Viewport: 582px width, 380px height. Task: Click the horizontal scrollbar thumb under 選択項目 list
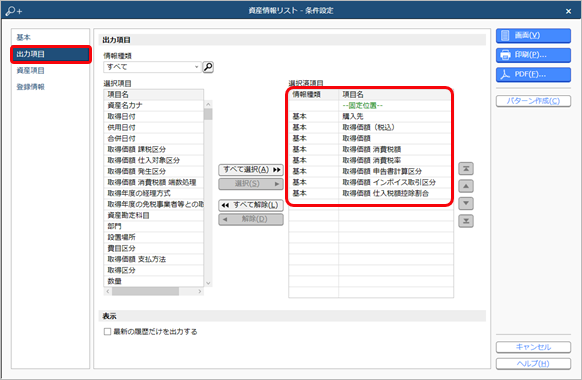146,292
